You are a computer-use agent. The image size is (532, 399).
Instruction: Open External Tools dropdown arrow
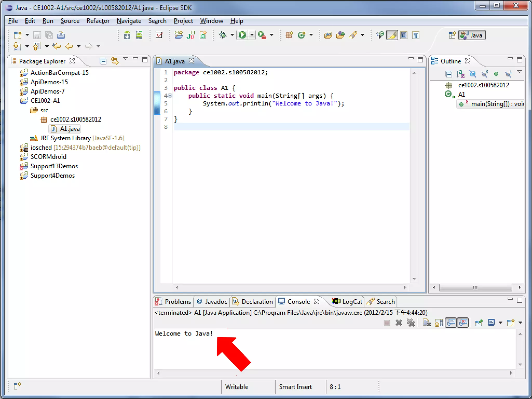pyautogui.click(x=272, y=35)
